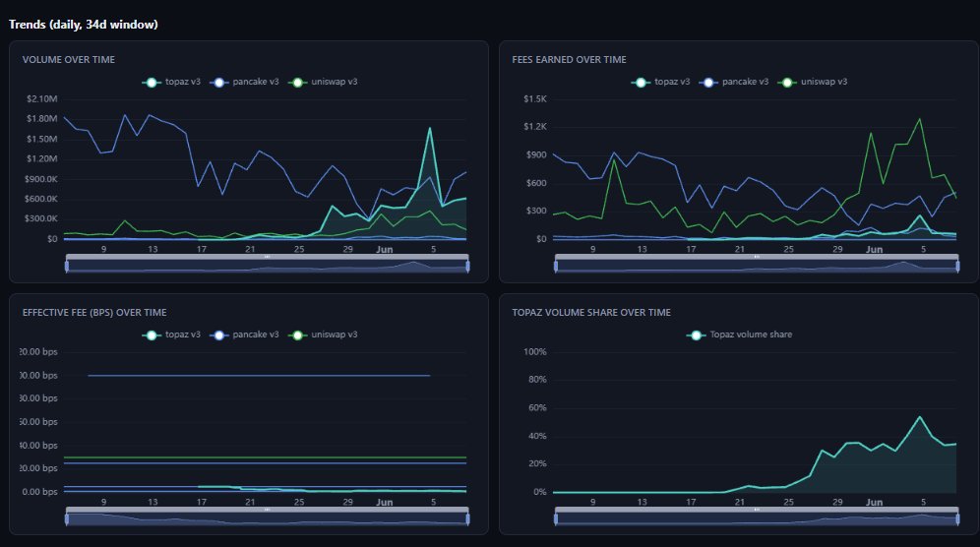Image resolution: width=980 pixels, height=547 pixels.
Task: Click the '80%' y-axis label
Action: click(537, 380)
